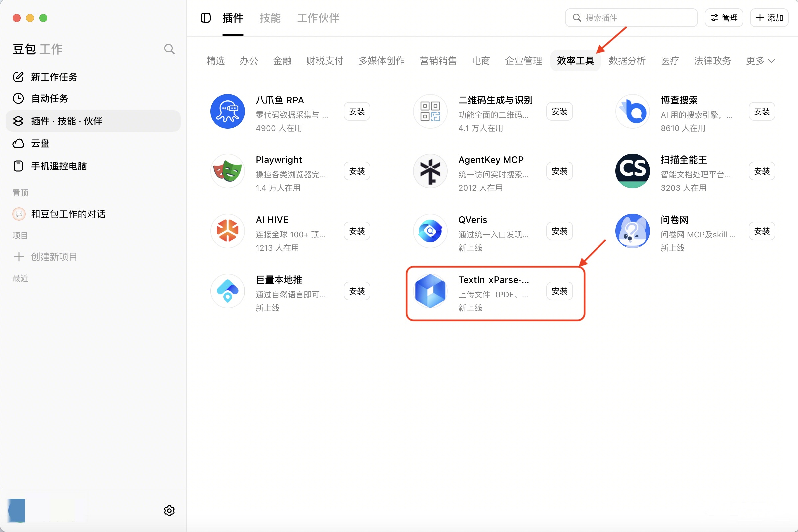This screenshot has width=798, height=532.
Task: Install the AI HIVE plugin
Action: coord(357,231)
